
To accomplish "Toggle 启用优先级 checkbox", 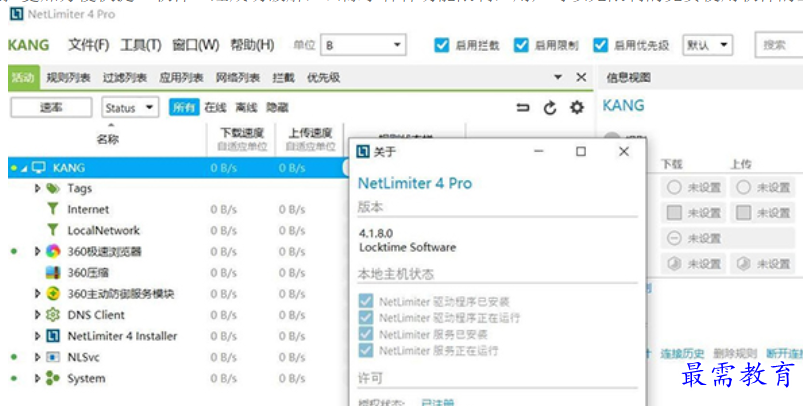I will pyautogui.click(x=600, y=45).
